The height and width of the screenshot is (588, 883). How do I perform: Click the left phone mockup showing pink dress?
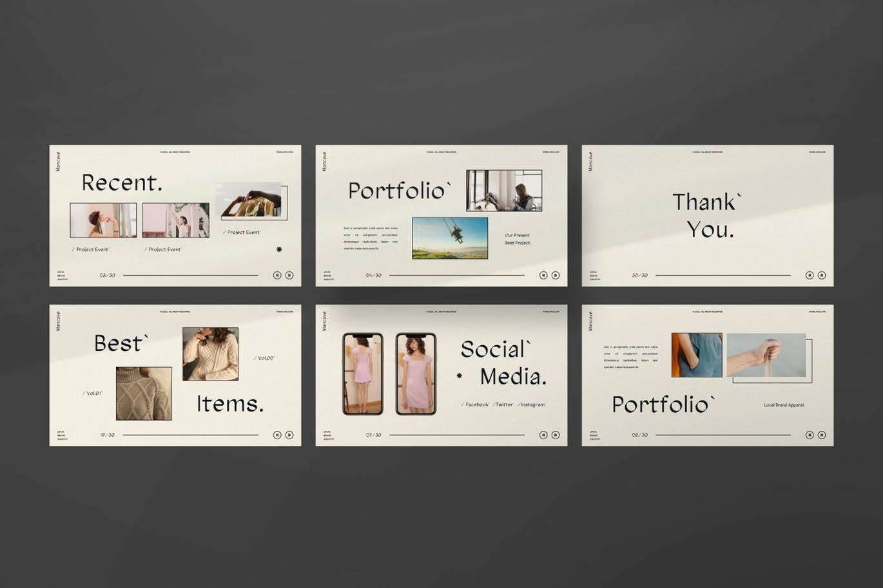click(362, 374)
